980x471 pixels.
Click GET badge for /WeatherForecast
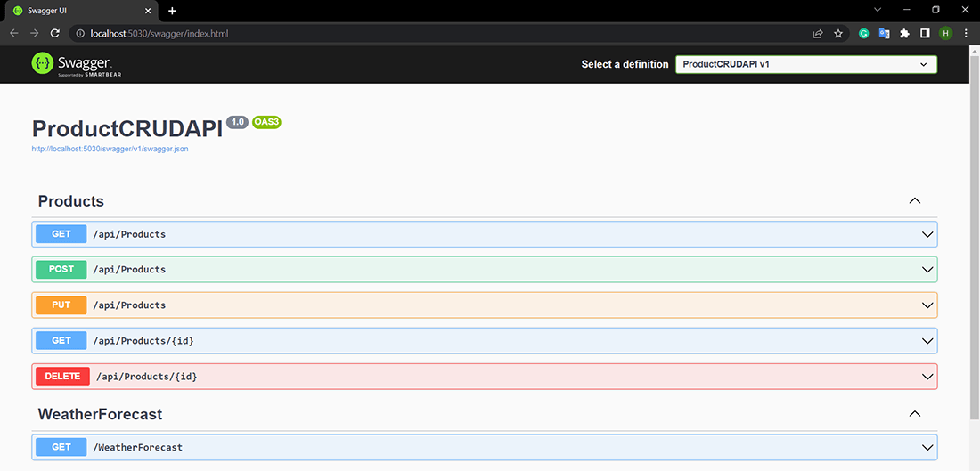point(61,447)
